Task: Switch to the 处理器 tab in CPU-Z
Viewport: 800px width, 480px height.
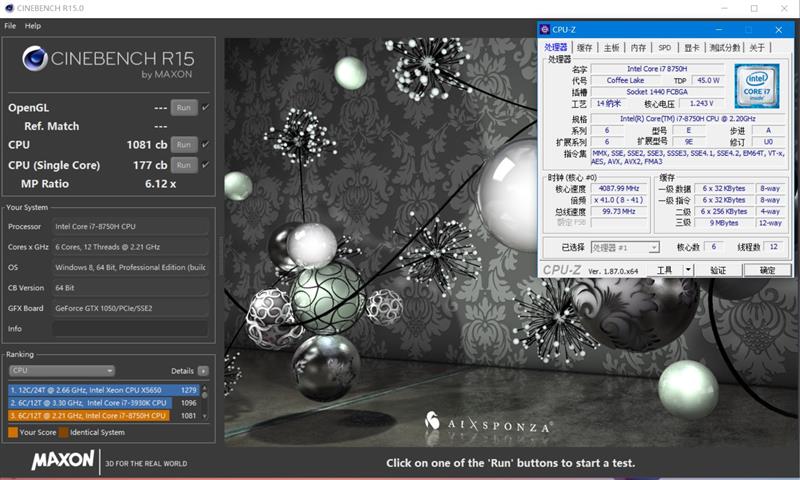Action: tap(556, 47)
